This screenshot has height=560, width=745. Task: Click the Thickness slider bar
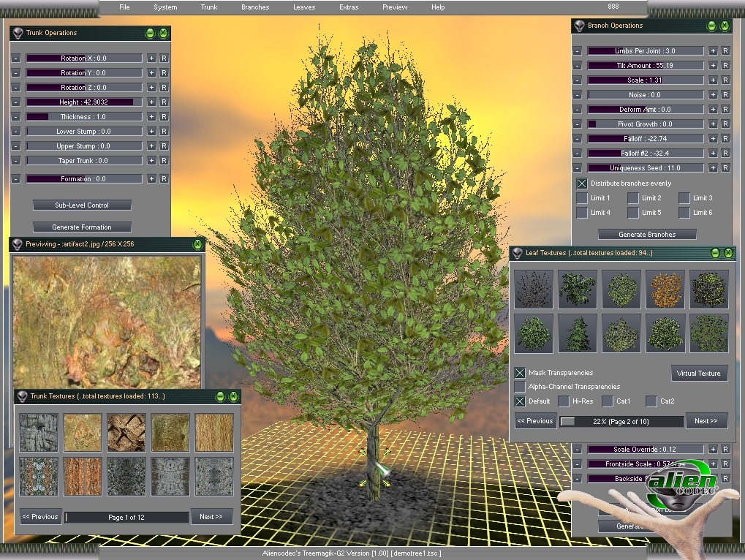click(84, 117)
